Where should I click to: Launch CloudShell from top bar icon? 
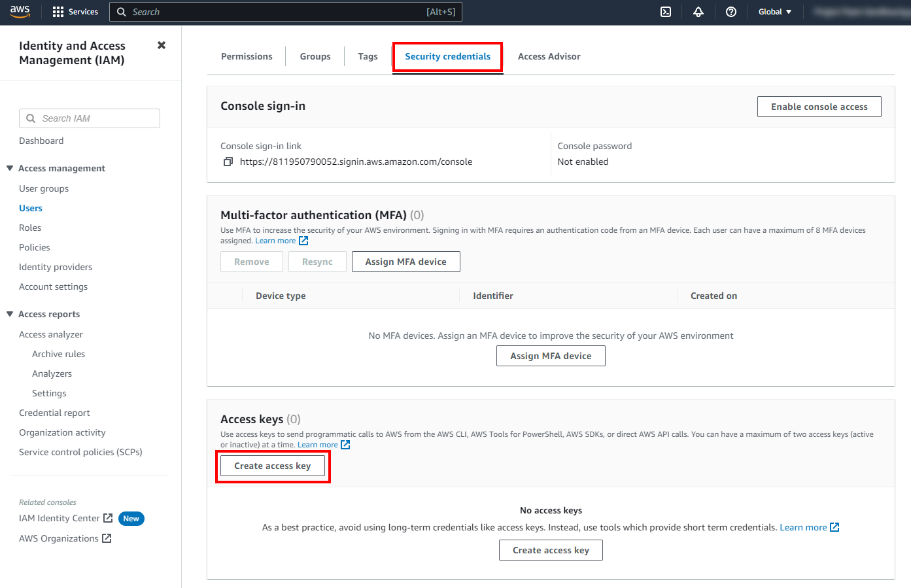(x=666, y=12)
